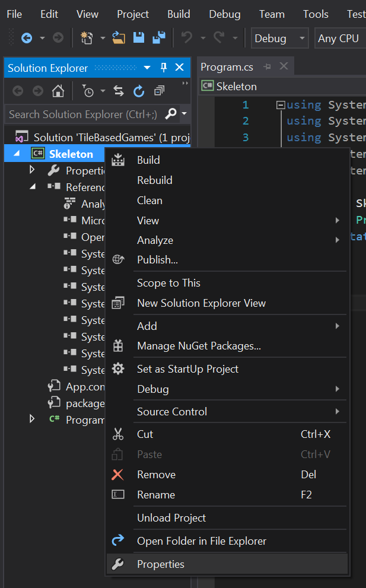Select Properties in the context menu
Screen dimensions: 366x588
160,564
